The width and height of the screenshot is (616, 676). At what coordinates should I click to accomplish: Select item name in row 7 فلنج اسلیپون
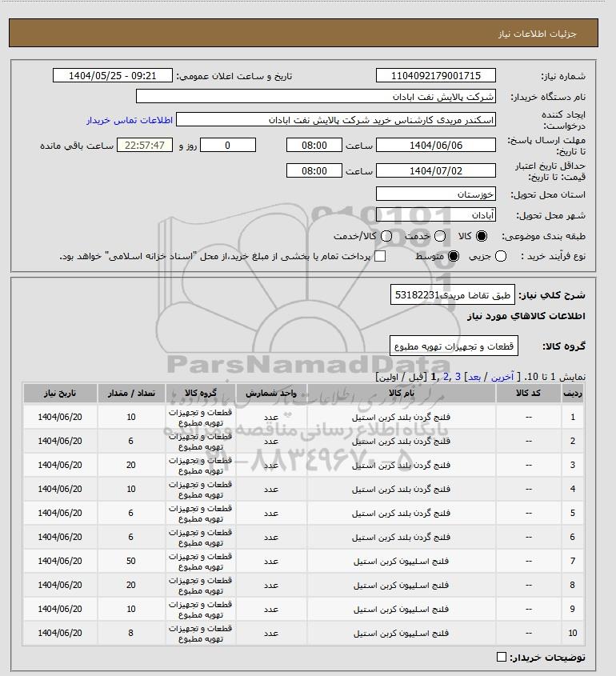tap(402, 562)
